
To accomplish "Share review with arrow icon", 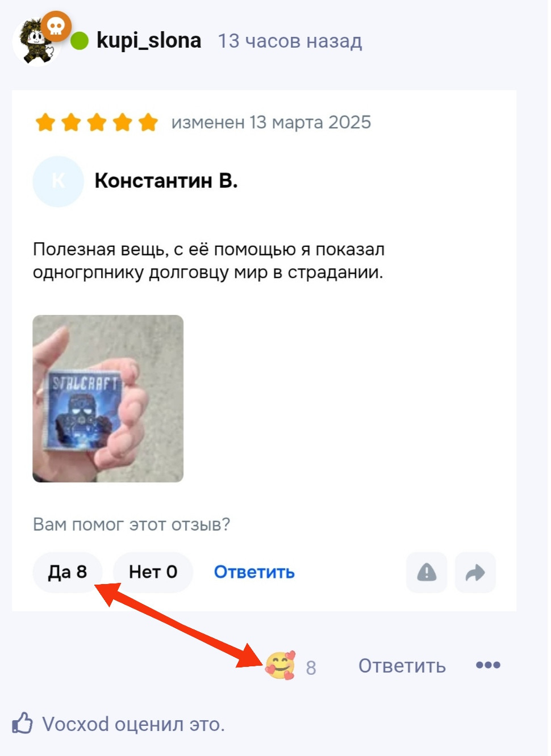I will (475, 572).
